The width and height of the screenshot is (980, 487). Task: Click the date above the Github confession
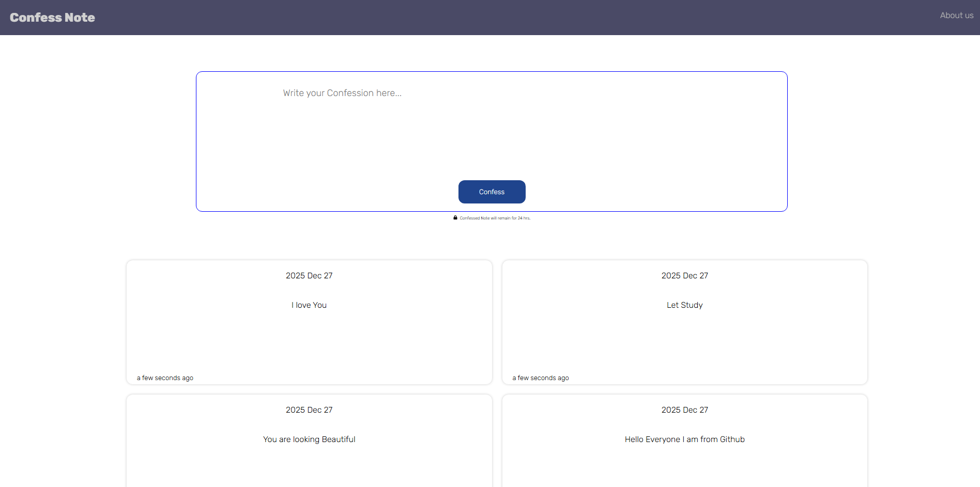click(x=684, y=410)
